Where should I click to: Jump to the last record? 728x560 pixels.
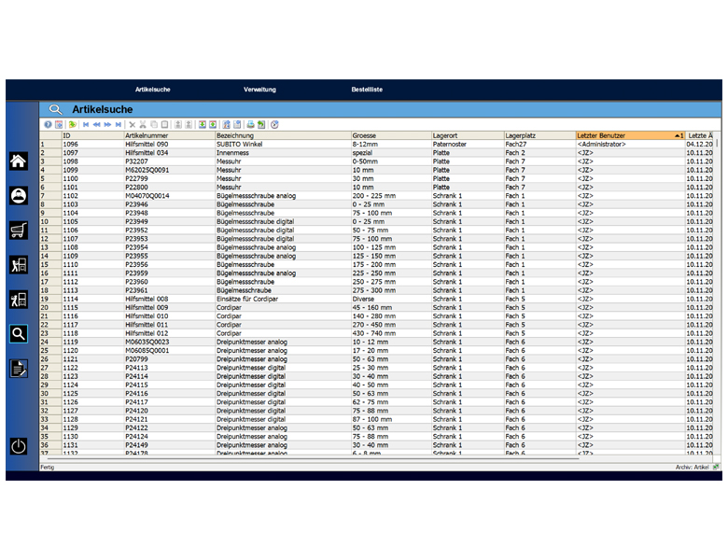[x=119, y=124]
